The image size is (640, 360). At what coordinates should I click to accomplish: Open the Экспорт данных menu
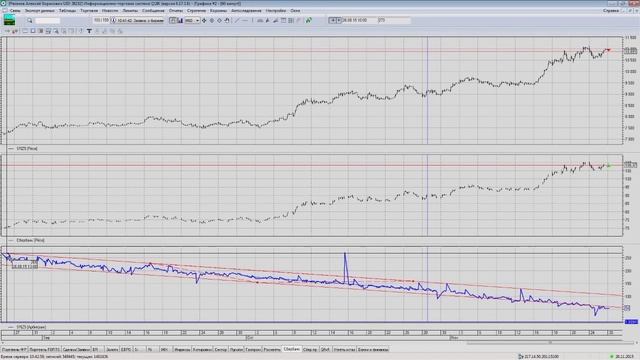(39, 11)
